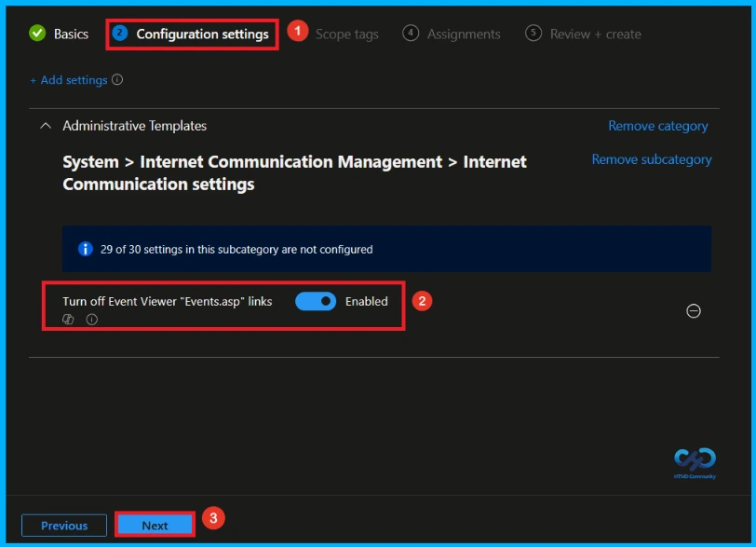Click the Next button

[x=155, y=526]
